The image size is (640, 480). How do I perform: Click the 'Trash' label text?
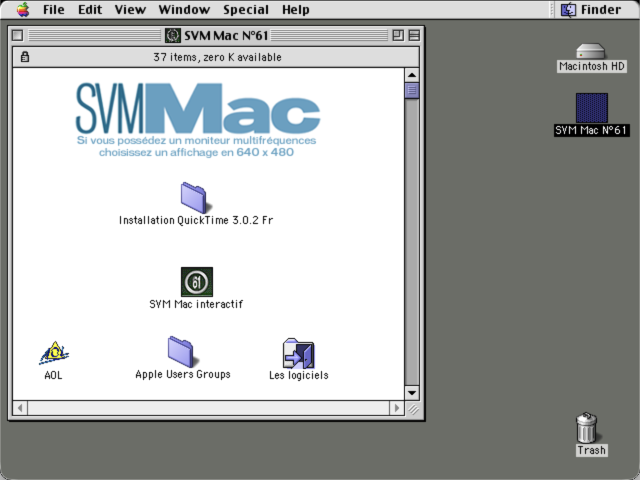click(591, 450)
